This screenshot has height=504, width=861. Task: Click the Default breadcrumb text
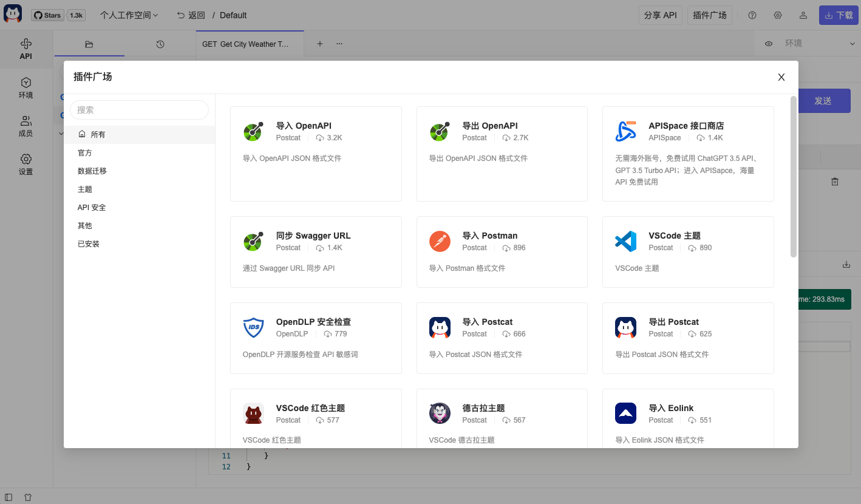point(233,15)
